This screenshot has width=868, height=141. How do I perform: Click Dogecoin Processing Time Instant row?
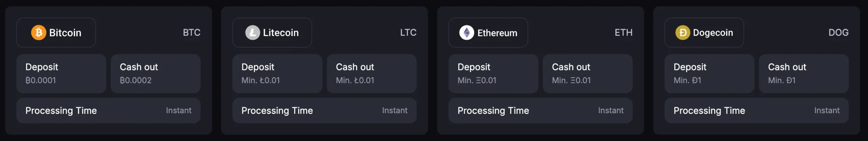coord(756,110)
